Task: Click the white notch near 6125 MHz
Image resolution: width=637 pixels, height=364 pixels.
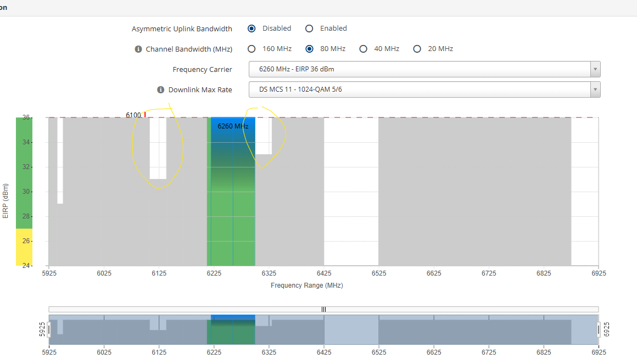Action: tap(158, 148)
